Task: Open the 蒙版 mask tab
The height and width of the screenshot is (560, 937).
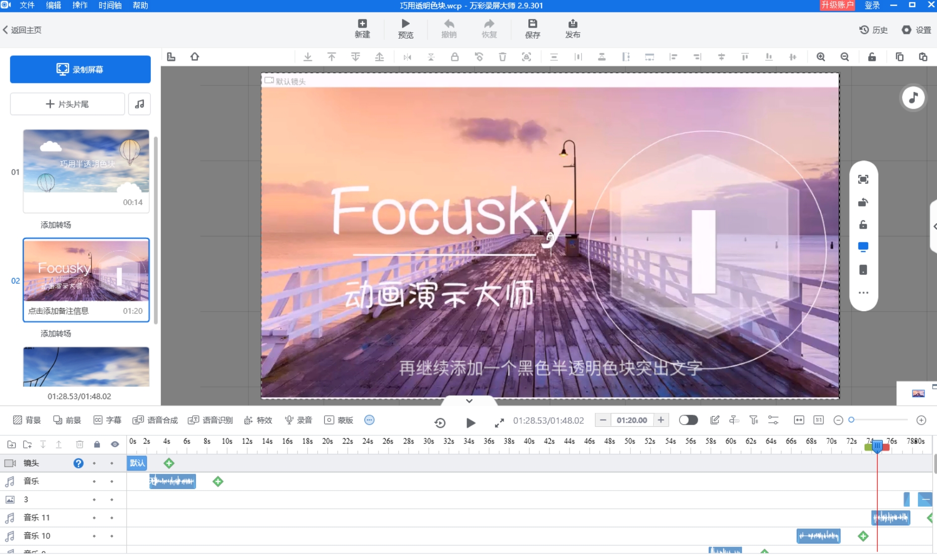Action: 339,420
